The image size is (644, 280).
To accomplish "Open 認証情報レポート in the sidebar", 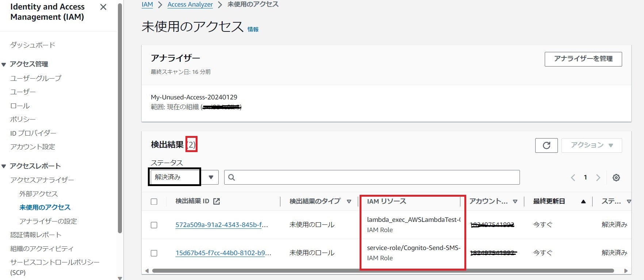I will [x=36, y=235].
